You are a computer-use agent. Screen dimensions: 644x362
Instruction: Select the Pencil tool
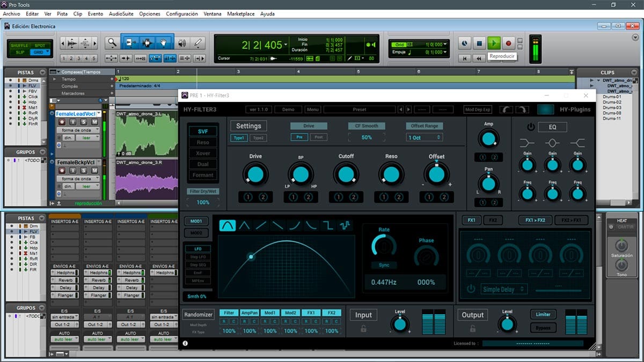click(198, 43)
